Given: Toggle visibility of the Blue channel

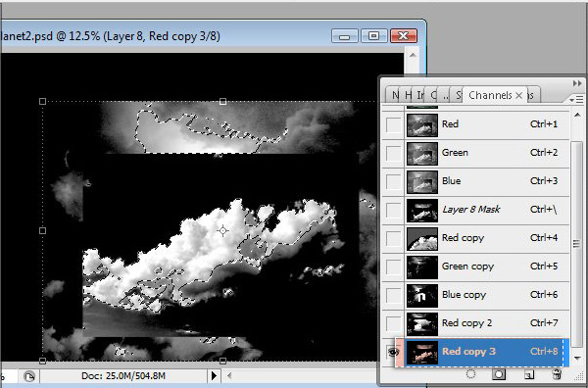Looking at the screenshot, I should (x=393, y=181).
